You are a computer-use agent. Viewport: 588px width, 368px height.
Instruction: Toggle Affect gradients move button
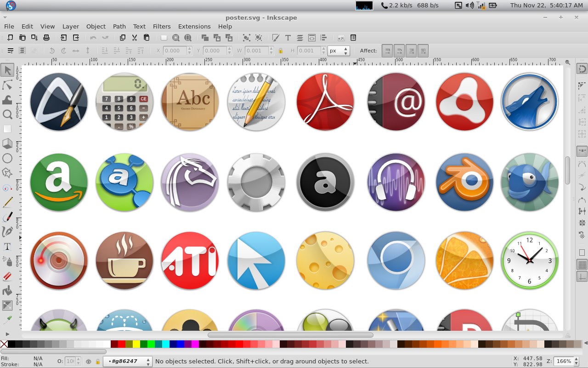click(411, 51)
